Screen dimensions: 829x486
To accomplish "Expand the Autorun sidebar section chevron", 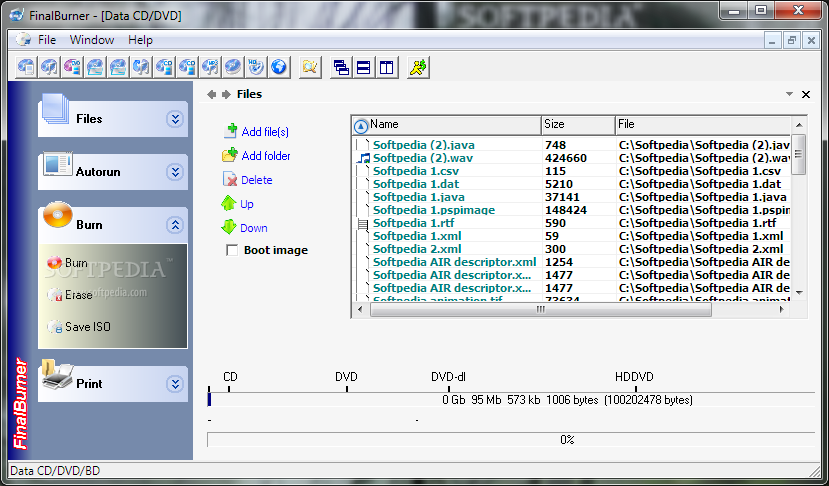I will pyautogui.click(x=174, y=172).
